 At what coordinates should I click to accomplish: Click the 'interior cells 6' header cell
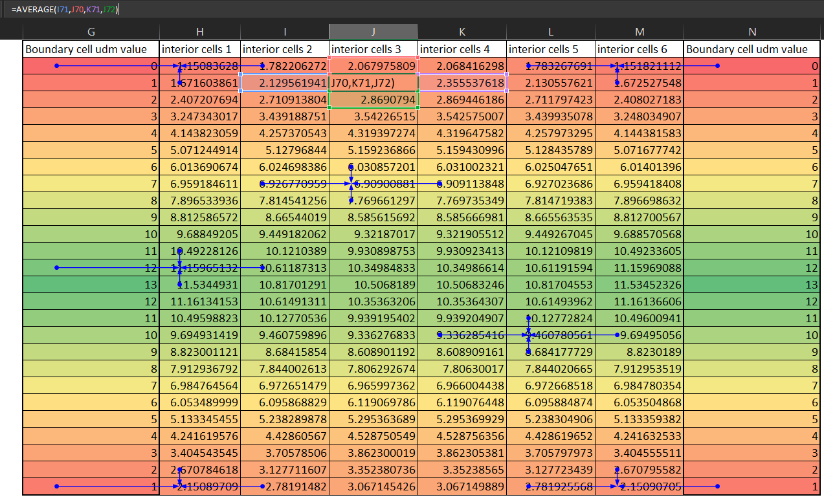click(639, 49)
